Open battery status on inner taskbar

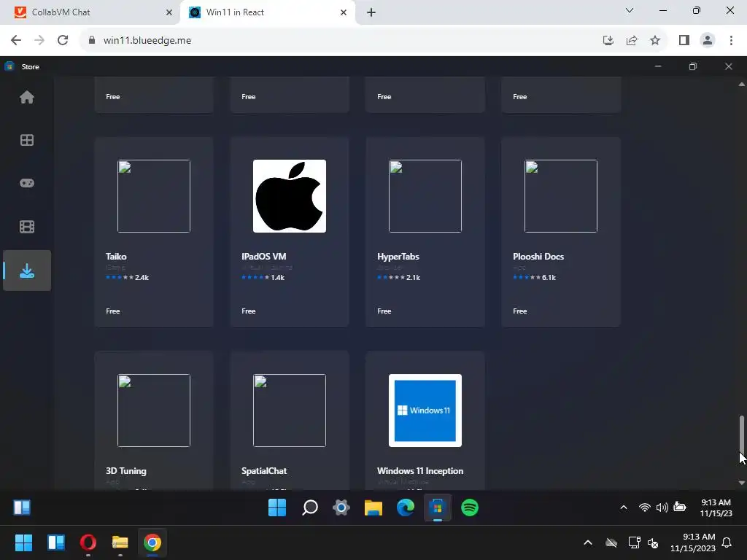coord(680,507)
